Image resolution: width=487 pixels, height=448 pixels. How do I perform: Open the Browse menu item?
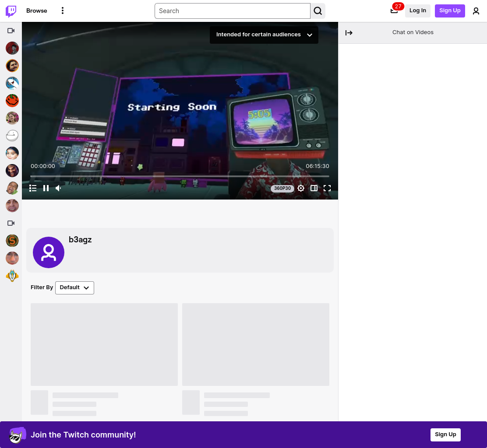(x=37, y=10)
